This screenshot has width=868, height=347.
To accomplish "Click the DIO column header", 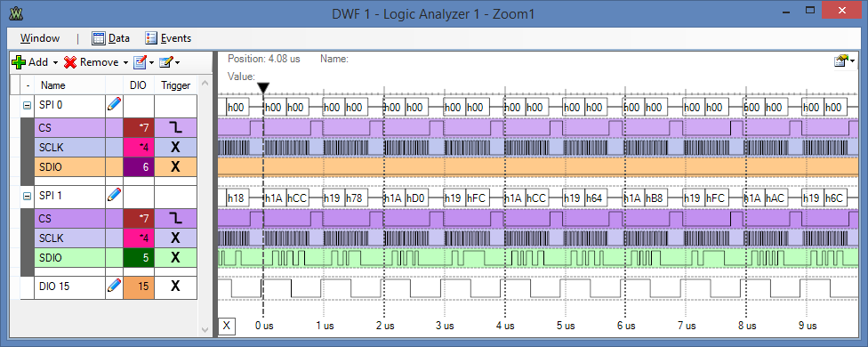I will [139, 85].
